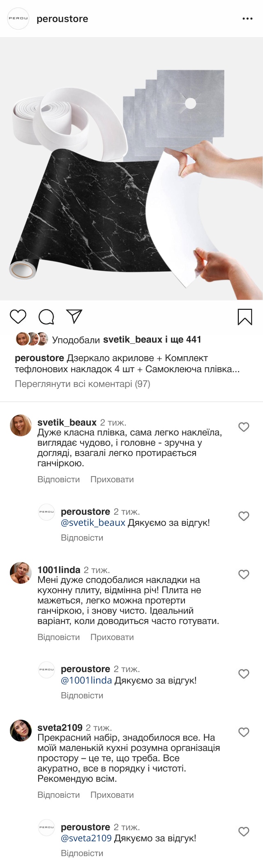The image size is (263, 868).
Task: Like the post with the heart icon
Action: [x=18, y=317]
